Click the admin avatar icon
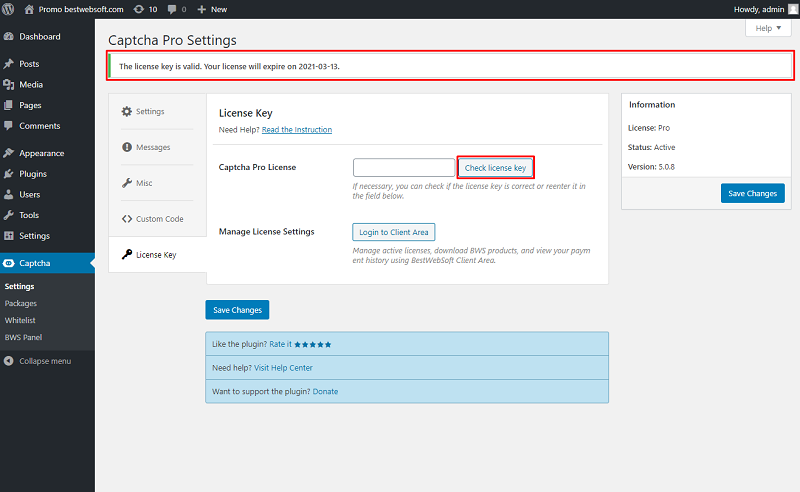The image size is (800, 492). (x=793, y=9)
